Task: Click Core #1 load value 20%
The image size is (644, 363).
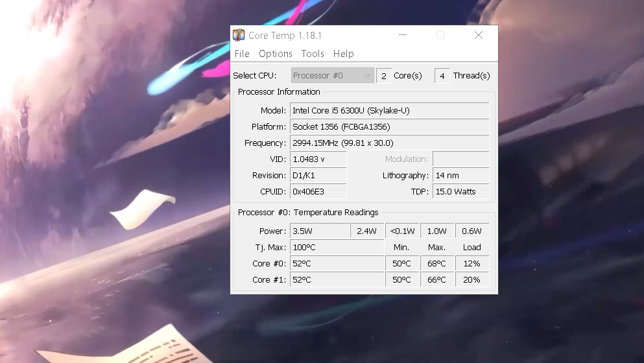Action: [x=472, y=279]
